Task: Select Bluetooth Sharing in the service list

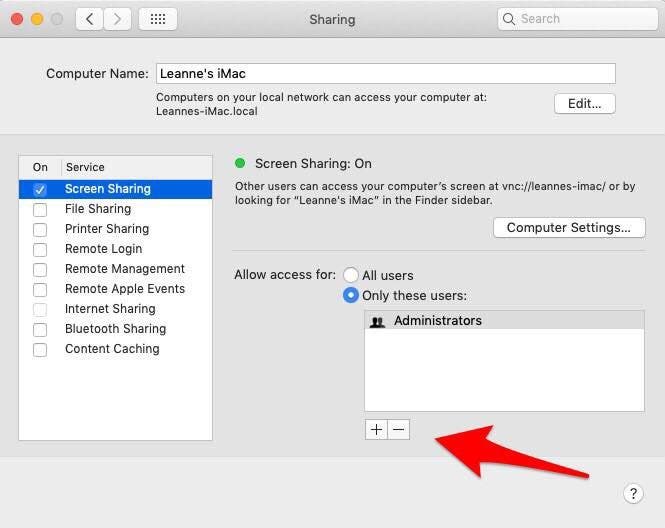Action: [115, 329]
